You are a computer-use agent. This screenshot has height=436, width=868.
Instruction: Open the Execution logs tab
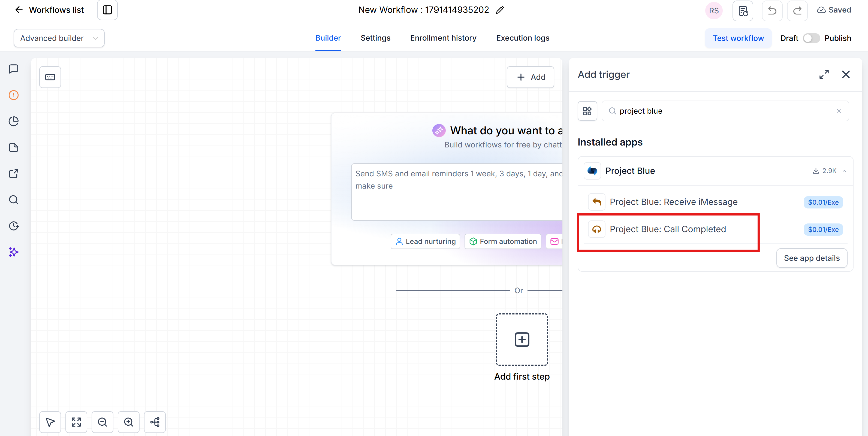[x=523, y=38]
